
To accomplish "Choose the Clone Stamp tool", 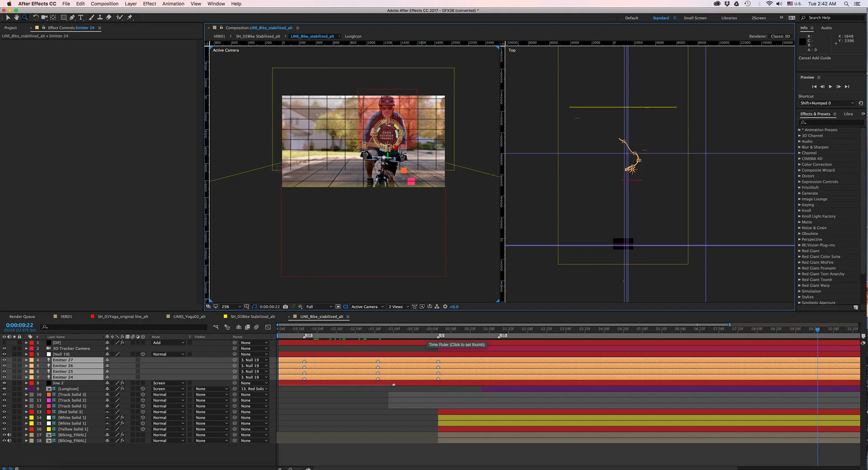I will click(x=99, y=18).
